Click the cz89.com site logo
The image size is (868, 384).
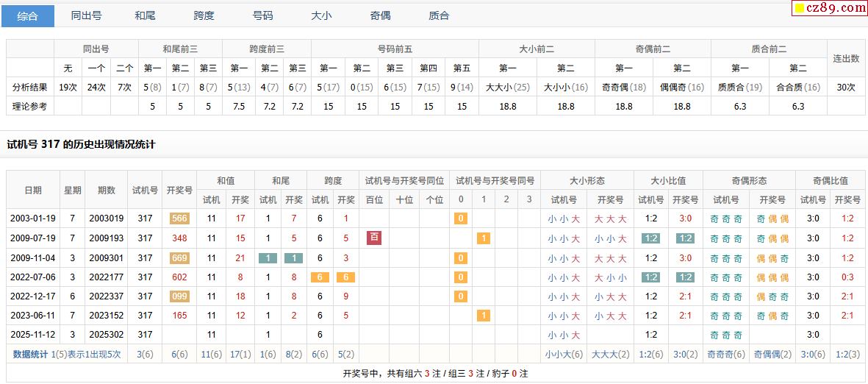828,8
